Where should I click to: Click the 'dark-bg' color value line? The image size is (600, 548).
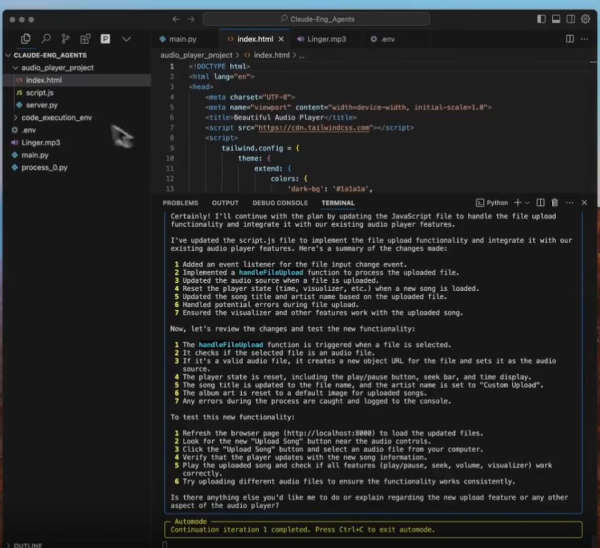click(x=330, y=189)
